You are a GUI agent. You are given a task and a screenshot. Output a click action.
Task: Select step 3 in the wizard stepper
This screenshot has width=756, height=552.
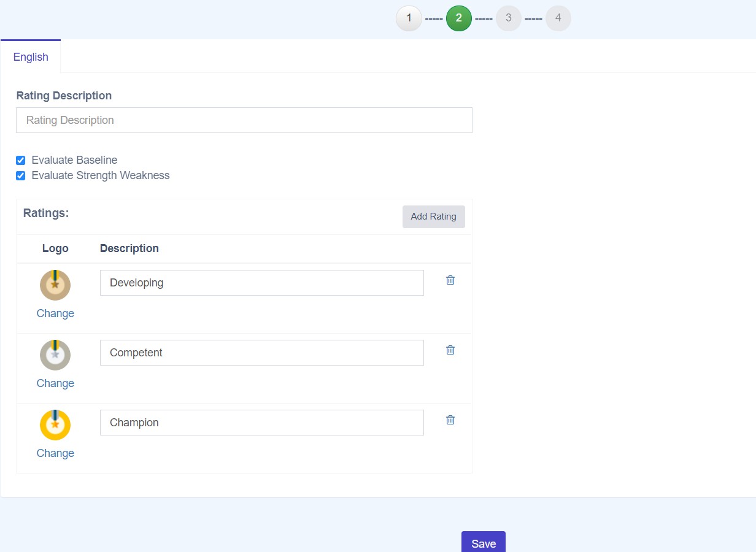(508, 18)
